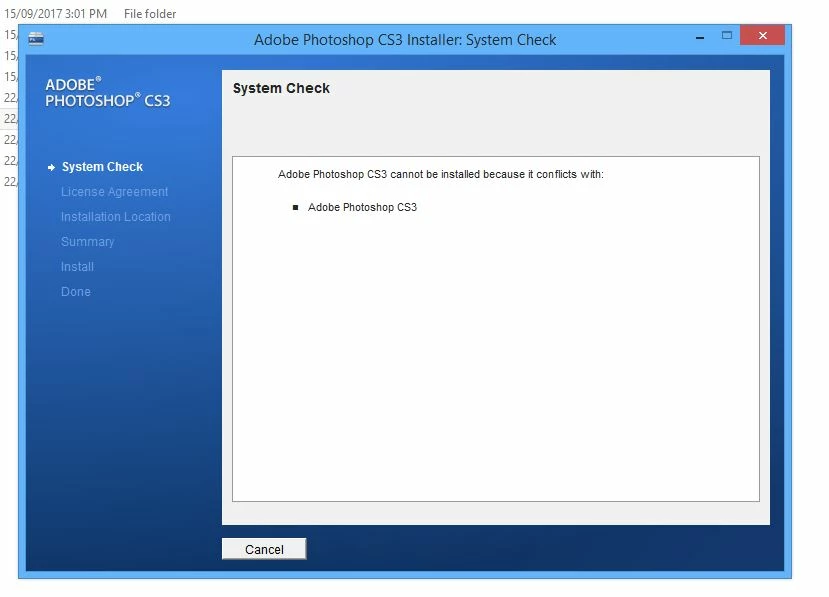The image size is (829, 597).
Task: Select the Done step in sidebar
Action: (76, 291)
